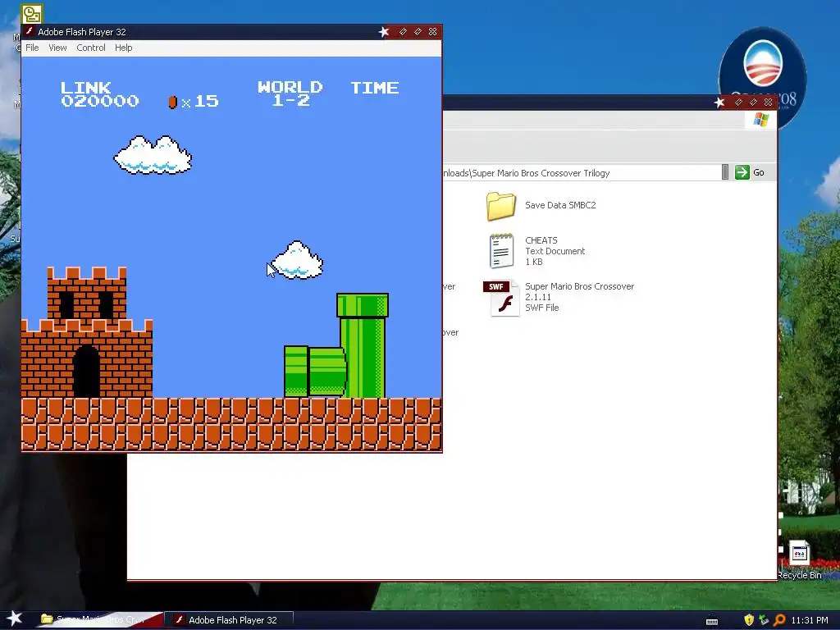Click the Flash icon in Flash Player title bar
The height and width of the screenshot is (630, 840).
click(30, 32)
